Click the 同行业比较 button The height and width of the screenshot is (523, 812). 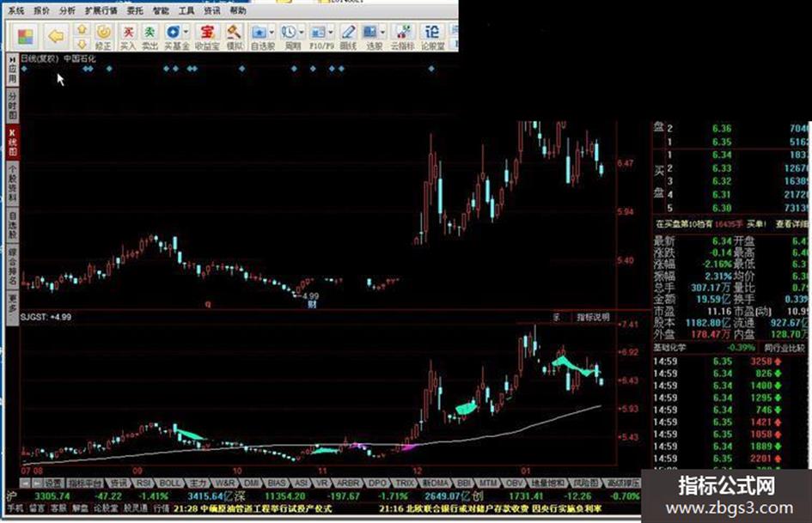784,348
